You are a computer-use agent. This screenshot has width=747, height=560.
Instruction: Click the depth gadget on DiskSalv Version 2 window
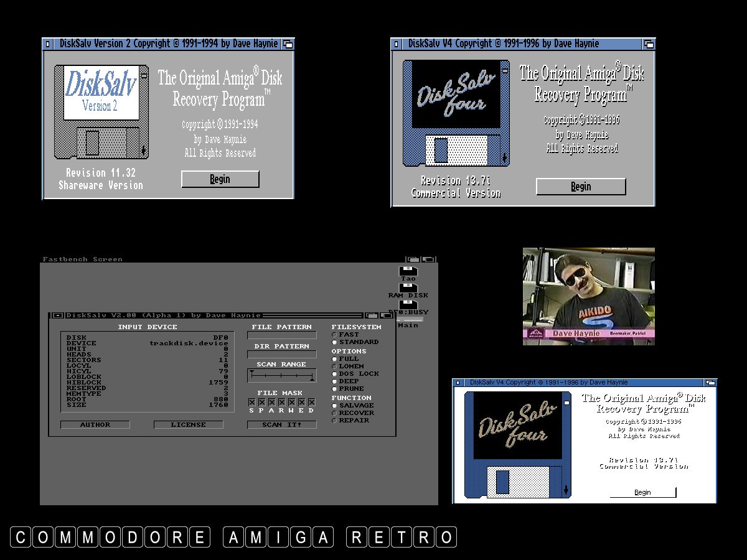pos(288,44)
